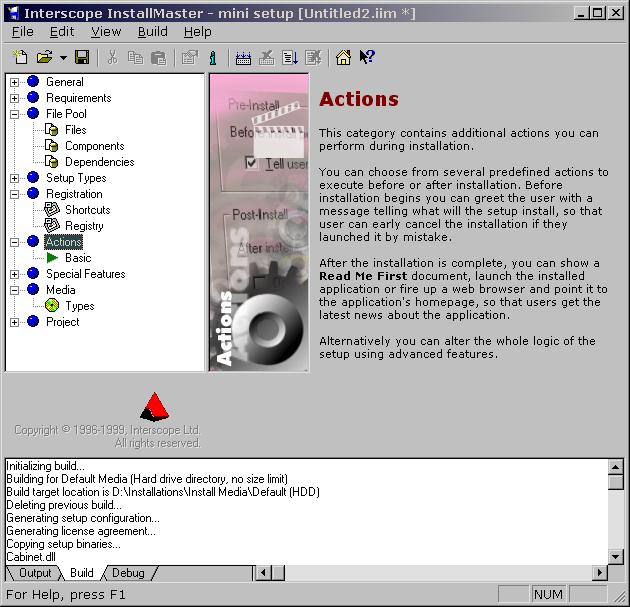Open the dropdown arrow beside the Open icon
630x607 pixels.
(x=63, y=58)
